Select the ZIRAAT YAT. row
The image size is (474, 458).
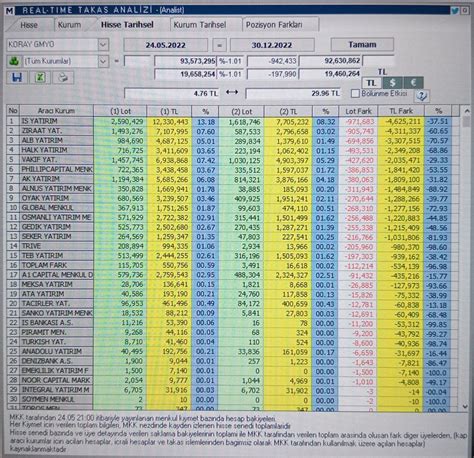(x=233, y=131)
